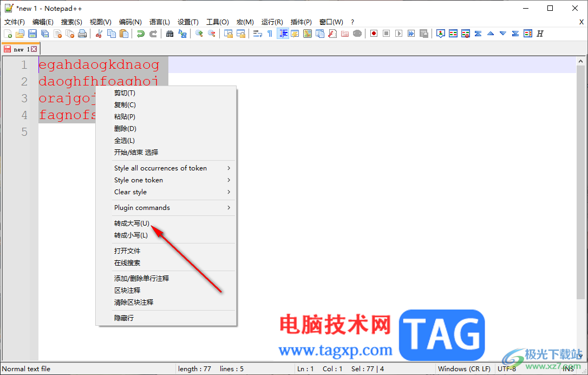Click the blue down triangle toolbar icon
The width and height of the screenshot is (588, 375).
(x=503, y=34)
